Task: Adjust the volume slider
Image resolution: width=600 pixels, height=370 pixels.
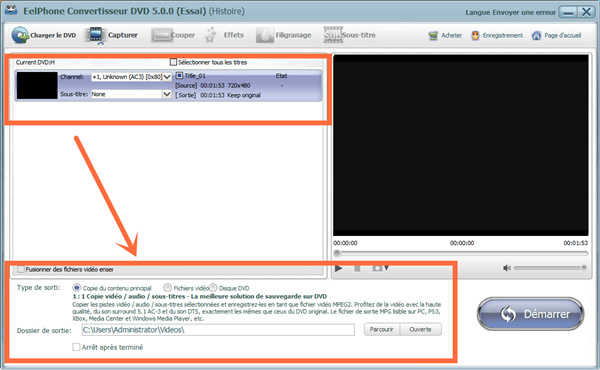Action: 550,268
